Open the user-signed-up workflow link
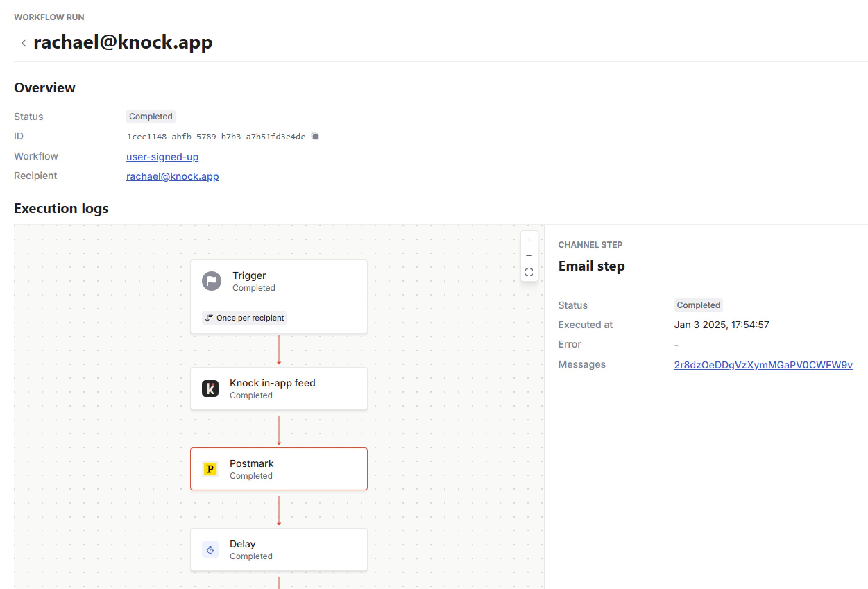The image size is (868, 589). tap(162, 157)
